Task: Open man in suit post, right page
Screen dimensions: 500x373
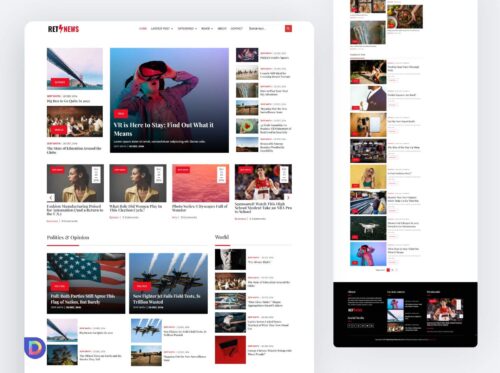Action: (x=368, y=99)
